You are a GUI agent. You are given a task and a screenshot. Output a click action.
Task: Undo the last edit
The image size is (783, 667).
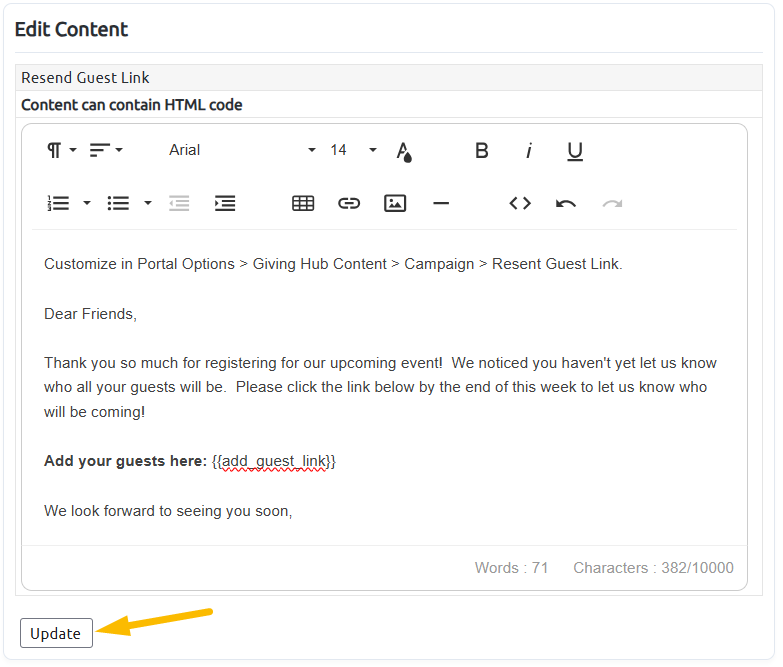566,204
